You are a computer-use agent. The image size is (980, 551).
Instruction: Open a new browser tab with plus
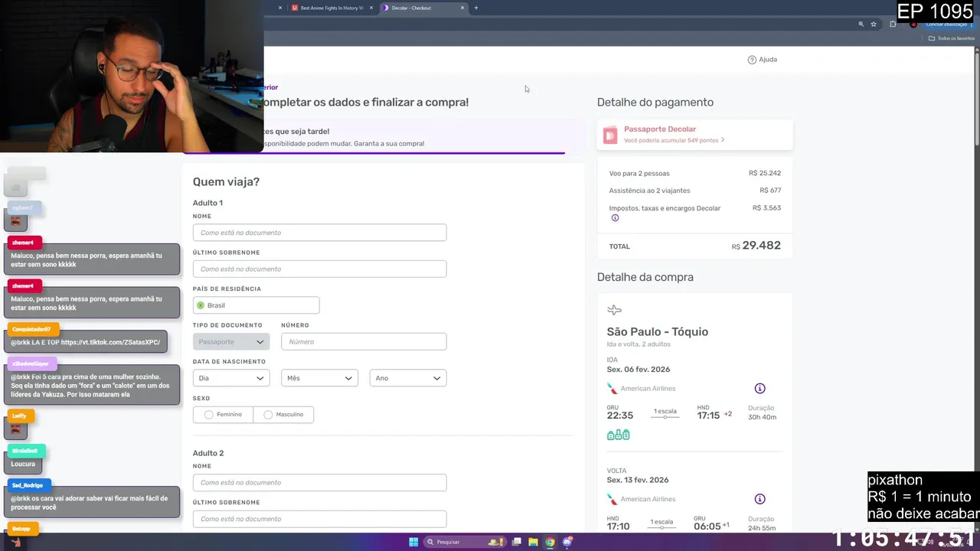tap(476, 8)
